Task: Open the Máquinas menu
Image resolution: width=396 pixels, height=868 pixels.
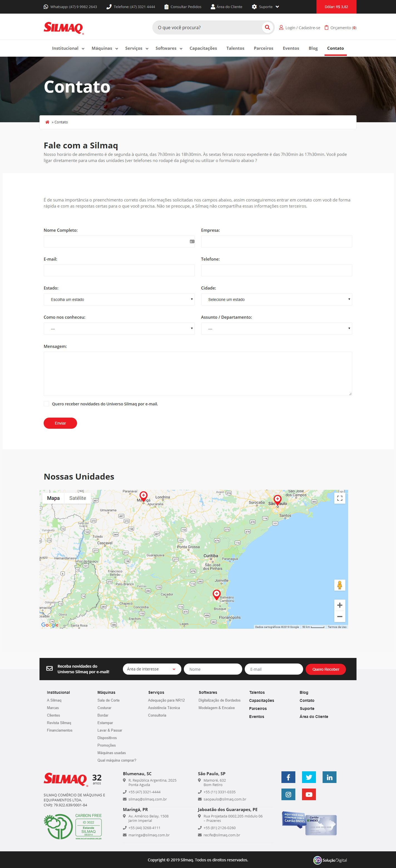Action: point(105,48)
